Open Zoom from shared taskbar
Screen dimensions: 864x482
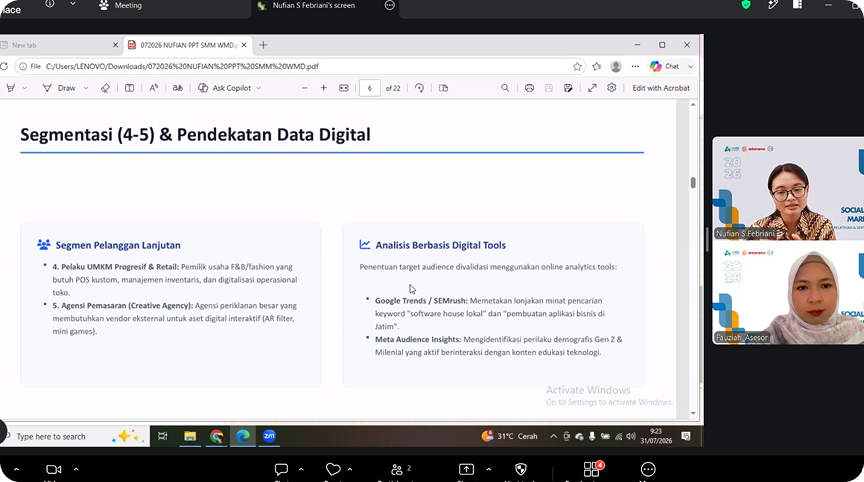[x=269, y=436]
